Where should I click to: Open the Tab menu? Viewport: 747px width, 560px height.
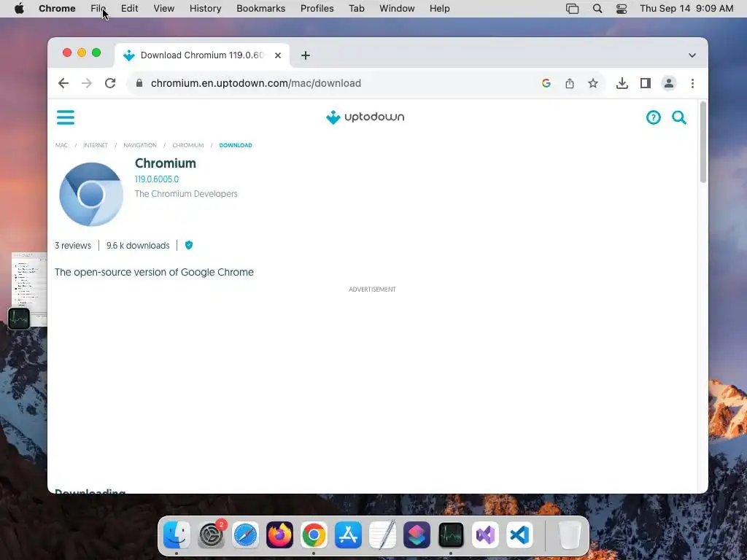tap(356, 9)
